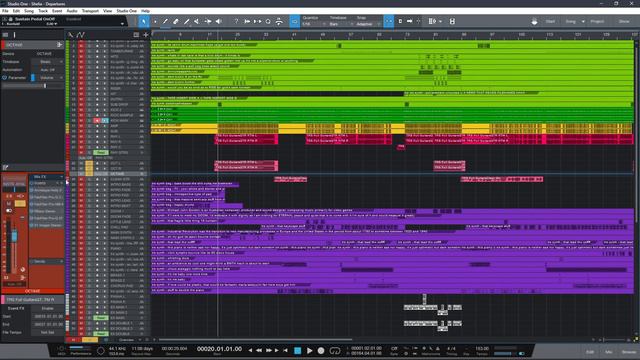Toggle the global solo S below track list

(89, 340)
